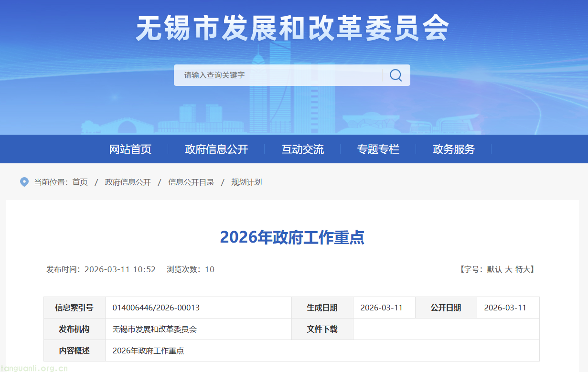This screenshot has width=588, height=372.
Task: Open the 规划计划 breadcrumb link
Action: tap(246, 182)
